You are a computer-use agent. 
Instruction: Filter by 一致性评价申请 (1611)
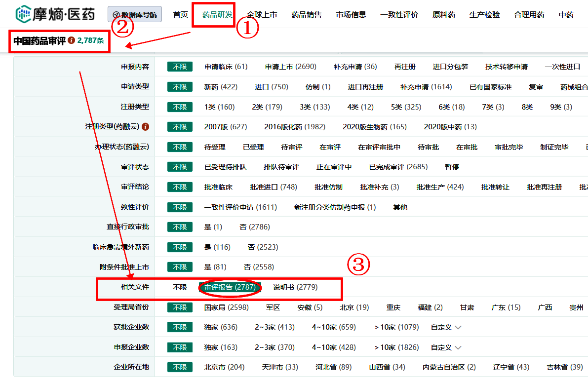240,207
